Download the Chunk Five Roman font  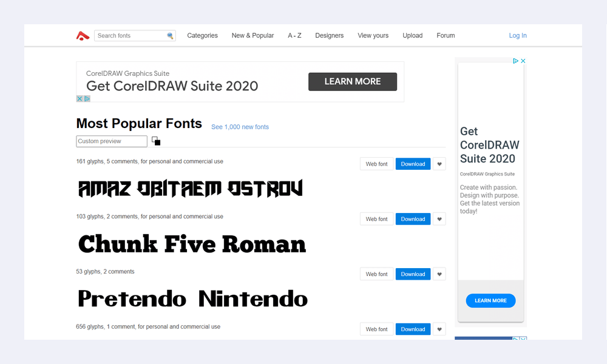(x=413, y=219)
